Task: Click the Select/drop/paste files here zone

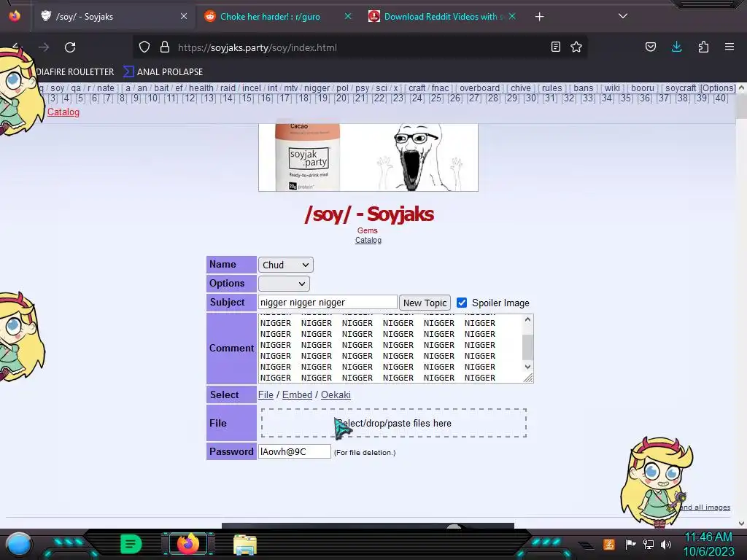Action: coord(394,423)
